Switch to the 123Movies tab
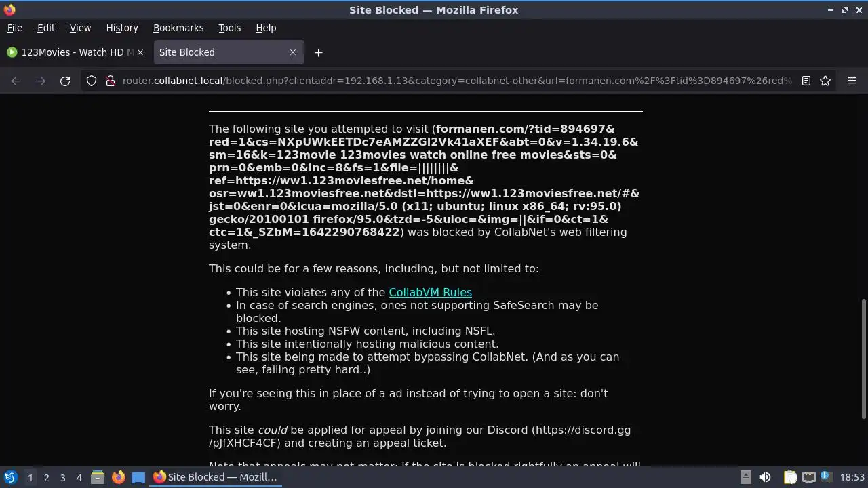The width and height of the screenshot is (868, 488). pos(76,52)
